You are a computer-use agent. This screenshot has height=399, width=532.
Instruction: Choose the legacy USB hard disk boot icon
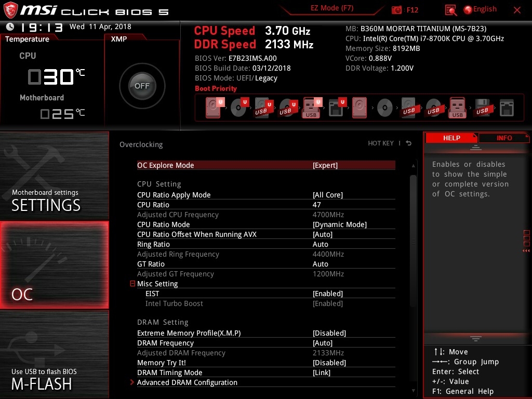[x=409, y=108]
